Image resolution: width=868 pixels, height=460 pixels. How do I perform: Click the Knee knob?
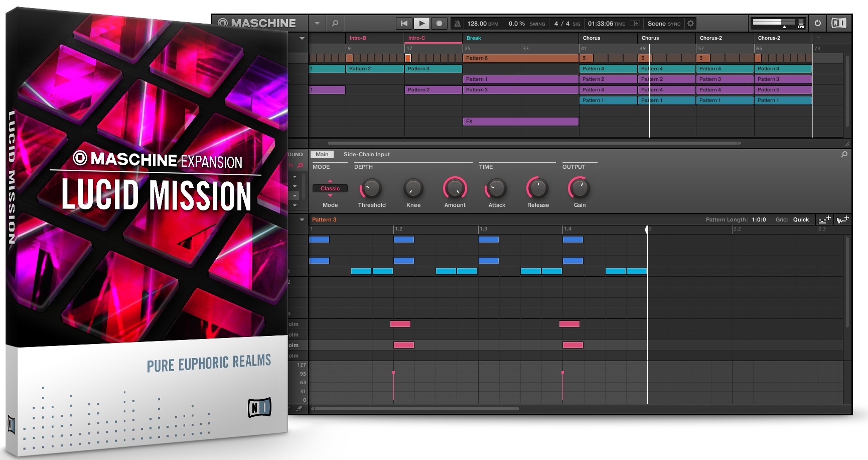click(413, 189)
